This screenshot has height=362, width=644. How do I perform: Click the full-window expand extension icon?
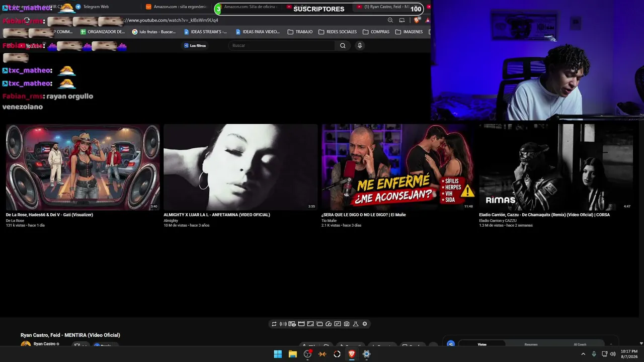(x=310, y=324)
